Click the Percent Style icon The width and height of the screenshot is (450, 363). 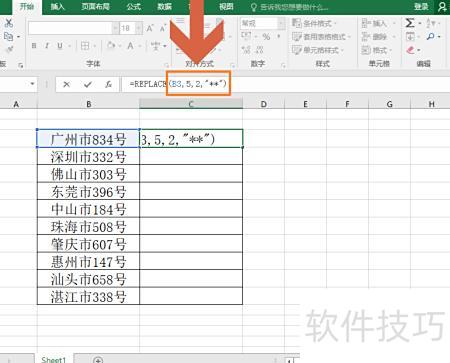click(x=266, y=37)
